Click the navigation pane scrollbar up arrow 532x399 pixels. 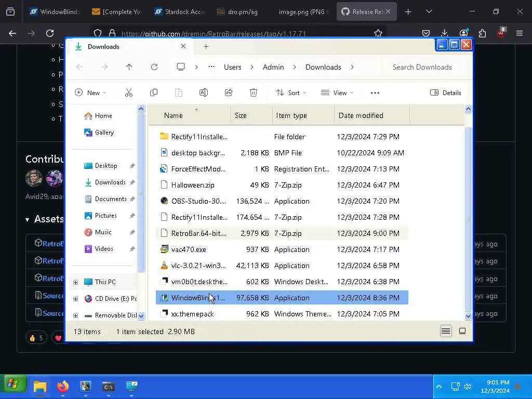(141, 109)
